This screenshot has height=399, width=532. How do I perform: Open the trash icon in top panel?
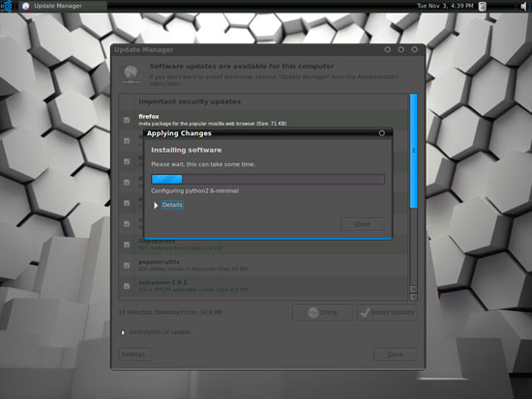tap(482, 6)
